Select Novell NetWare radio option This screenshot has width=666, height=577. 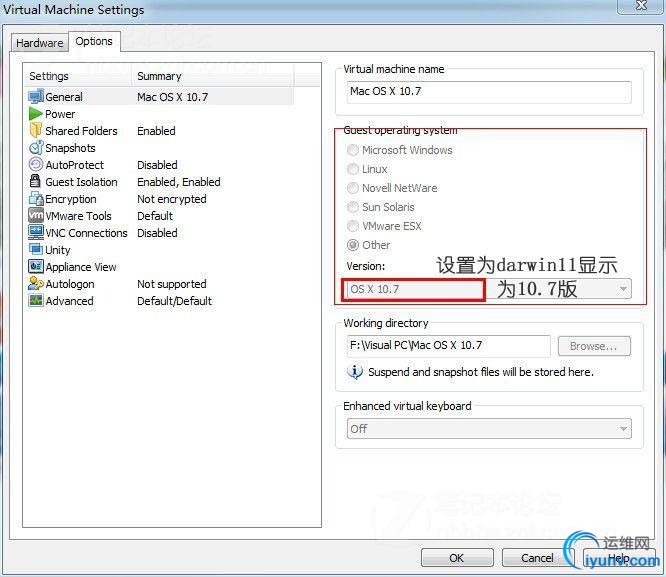(x=353, y=188)
